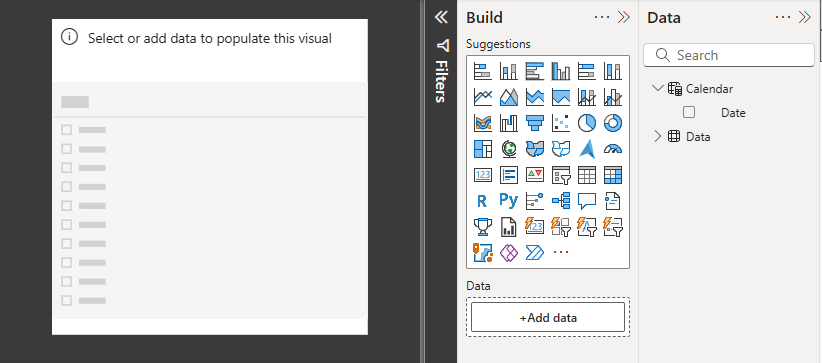Viewport: 822px width, 363px height.
Task: Pick the Power Apps visual
Action: [x=509, y=253]
